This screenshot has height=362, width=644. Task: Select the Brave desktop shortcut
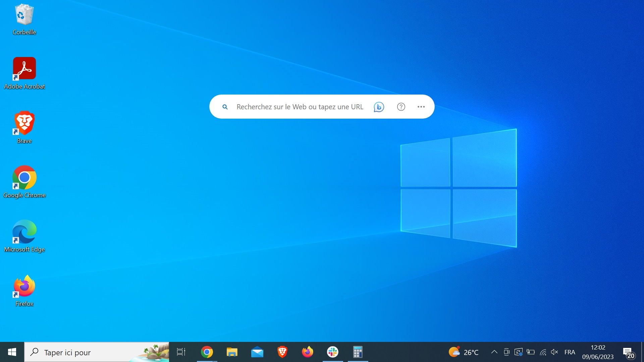(24, 127)
